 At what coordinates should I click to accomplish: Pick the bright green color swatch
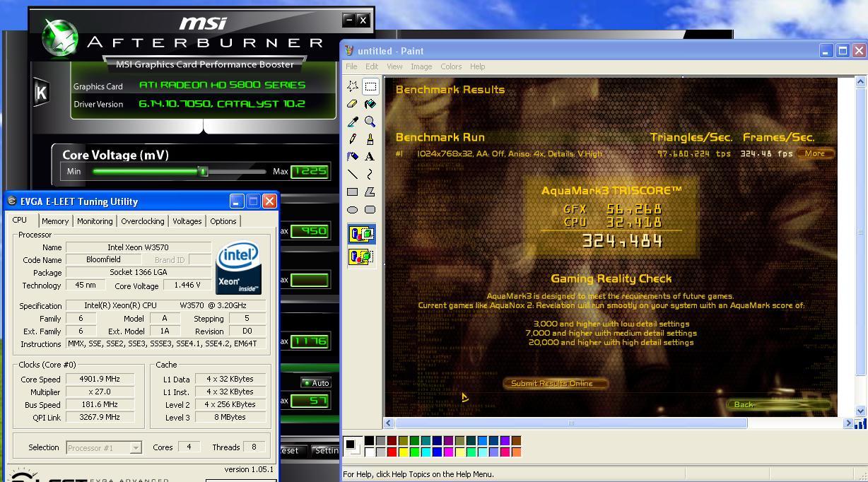(414, 452)
